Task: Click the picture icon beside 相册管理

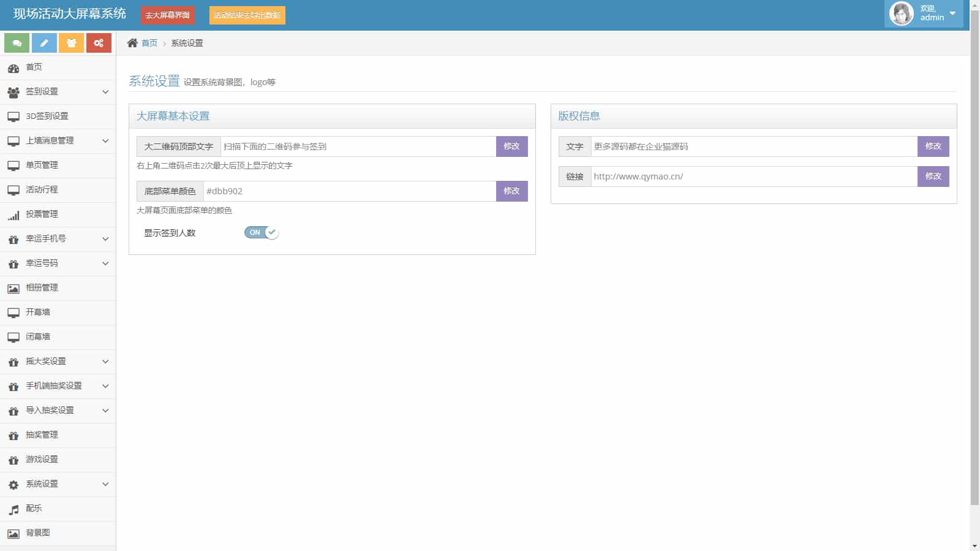Action: click(13, 289)
